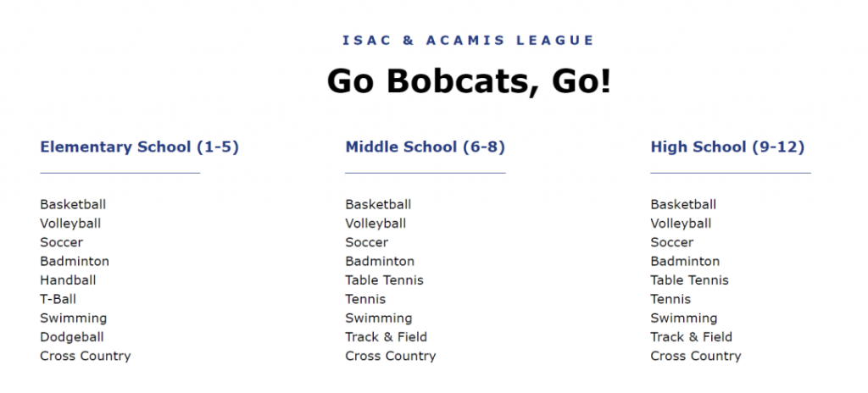Choose Cross Country under High School
868x393 pixels.
pos(696,356)
